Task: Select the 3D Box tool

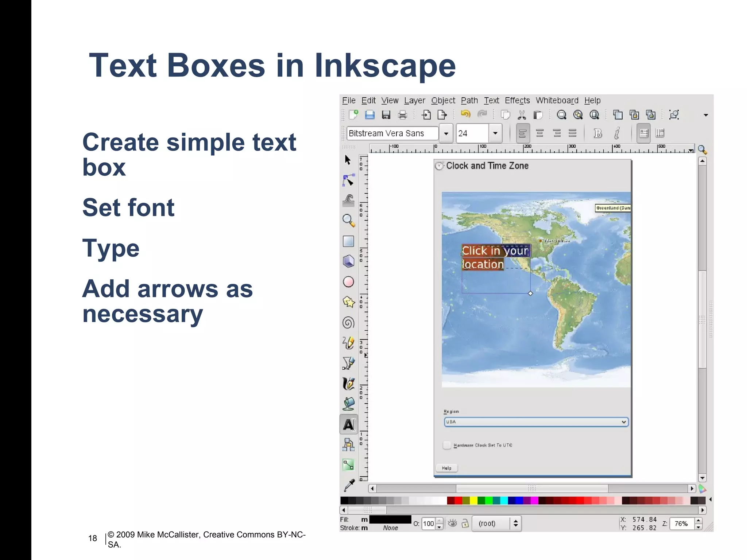Action: [x=348, y=261]
